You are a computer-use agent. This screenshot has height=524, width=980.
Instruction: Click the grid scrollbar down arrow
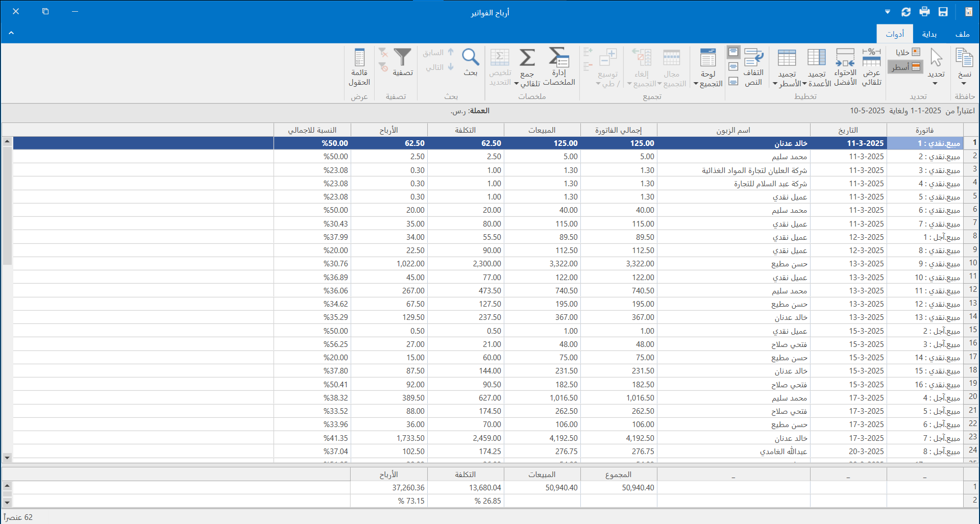pyautogui.click(x=7, y=458)
